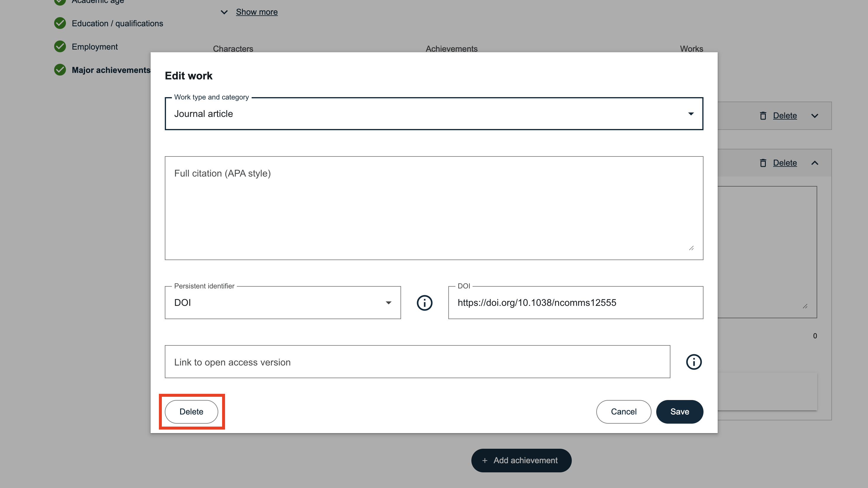
Task: Open the Persistent identifier dropdown
Action: click(x=282, y=303)
